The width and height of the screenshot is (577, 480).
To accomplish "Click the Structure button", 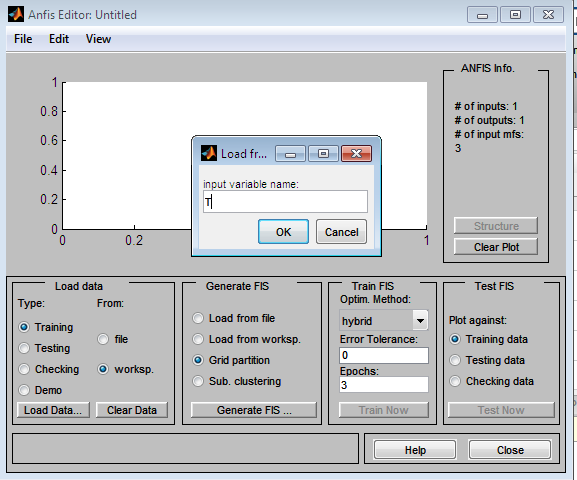I will coord(496,226).
